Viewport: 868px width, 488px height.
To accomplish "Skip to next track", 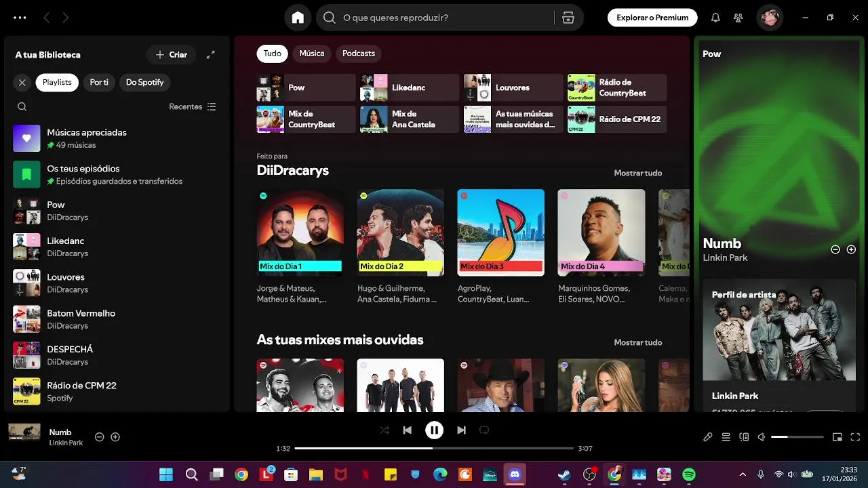I will [461, 430].
